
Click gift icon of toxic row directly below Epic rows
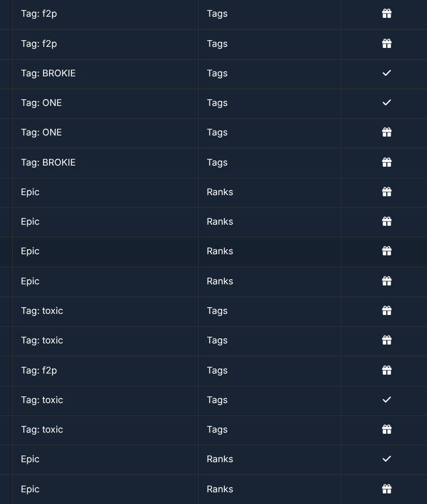pyautogui.click(x=387, y=311)
